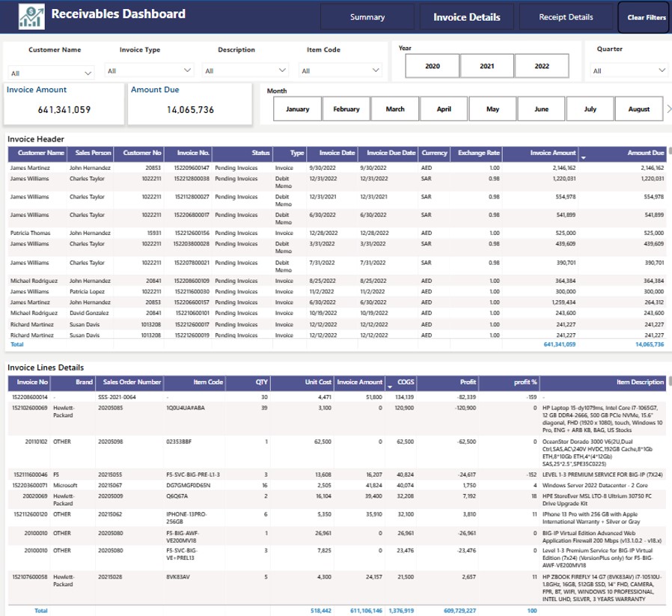Select the March month filter
Screen dimensions: 672x616
394,109
